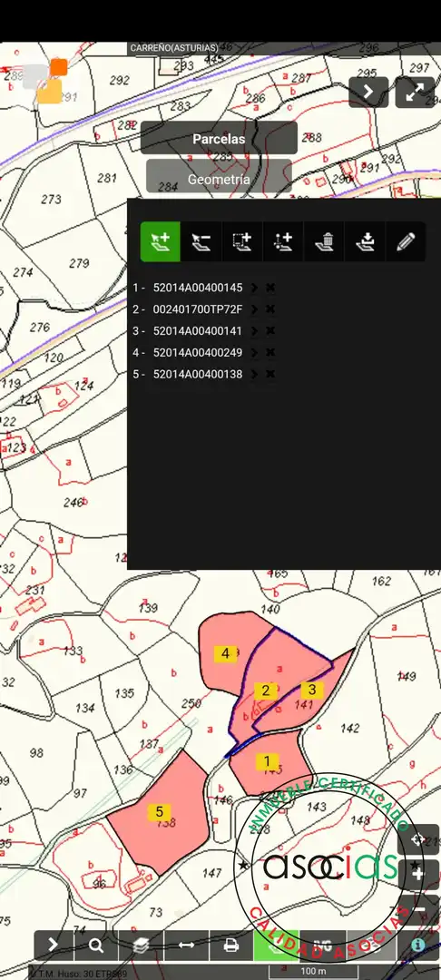441x980 pixels.
Task: Open the search magnifier in bottom toolbar
Action: [x=95, y=946]
